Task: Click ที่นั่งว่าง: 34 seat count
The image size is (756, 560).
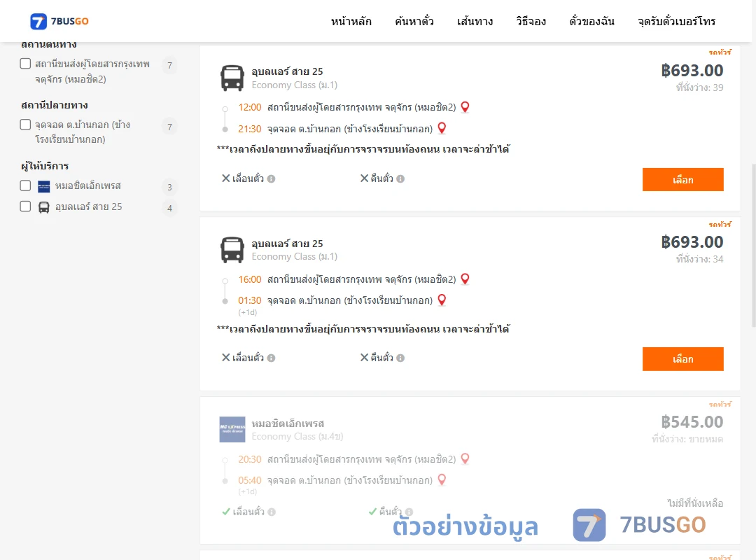Action: pyautogui.click(x=699, y=260)
